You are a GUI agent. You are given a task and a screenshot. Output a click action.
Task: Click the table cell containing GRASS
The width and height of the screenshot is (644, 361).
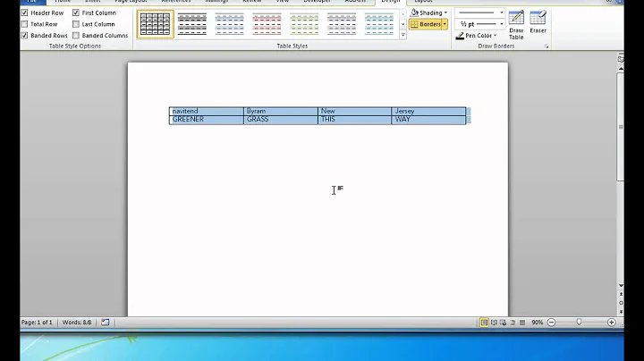point(281,120)
